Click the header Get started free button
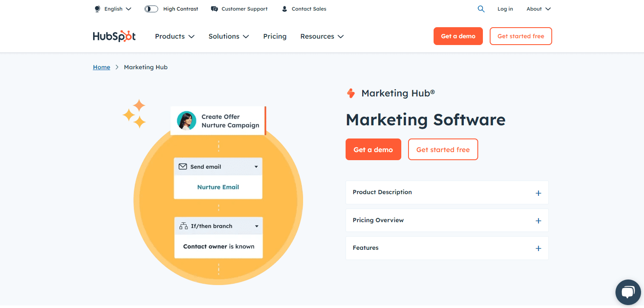This screenshot has width=644, height=308. tap(521, 36)
